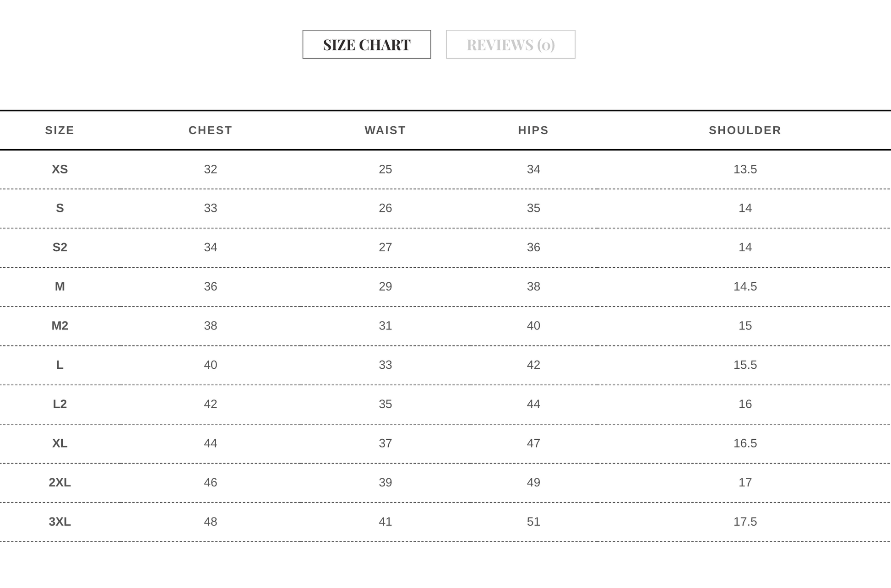Switch to the Reviews (0) tab
Image resolution: width=891 pixels, height=588 pixels.
(x=511, y=44)
